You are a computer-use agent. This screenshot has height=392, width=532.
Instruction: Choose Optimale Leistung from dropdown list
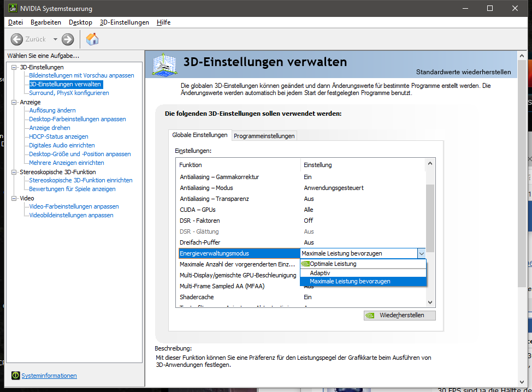coord(363,264)
